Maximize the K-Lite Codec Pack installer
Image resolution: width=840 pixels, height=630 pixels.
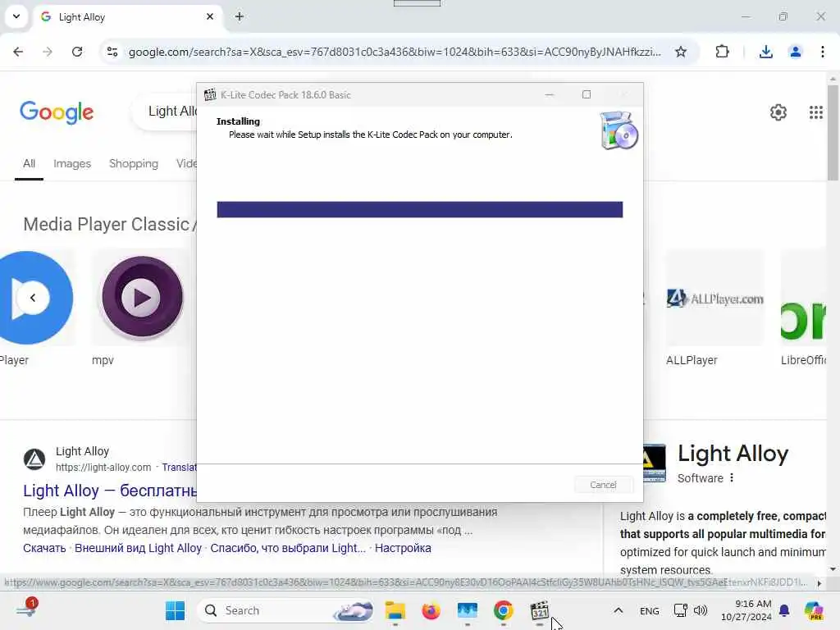point(587,95)
